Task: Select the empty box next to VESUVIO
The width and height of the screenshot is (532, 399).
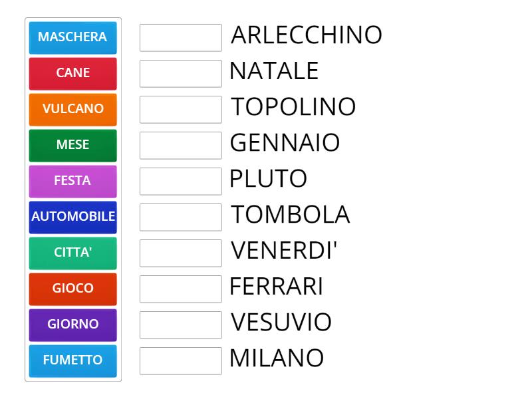Action: pos(180,325)
